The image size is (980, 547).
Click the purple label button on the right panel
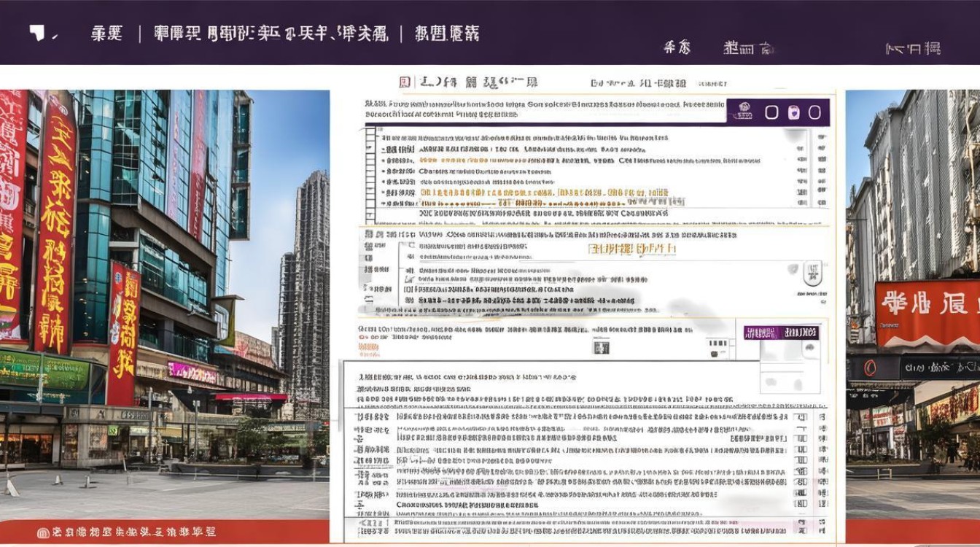tap(781, 333)
